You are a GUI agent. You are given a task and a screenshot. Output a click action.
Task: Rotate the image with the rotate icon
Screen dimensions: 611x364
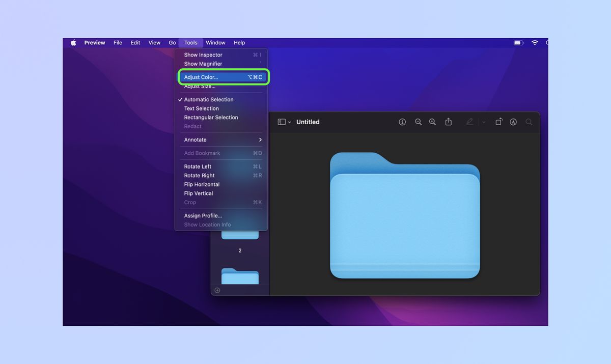[499, 122]
